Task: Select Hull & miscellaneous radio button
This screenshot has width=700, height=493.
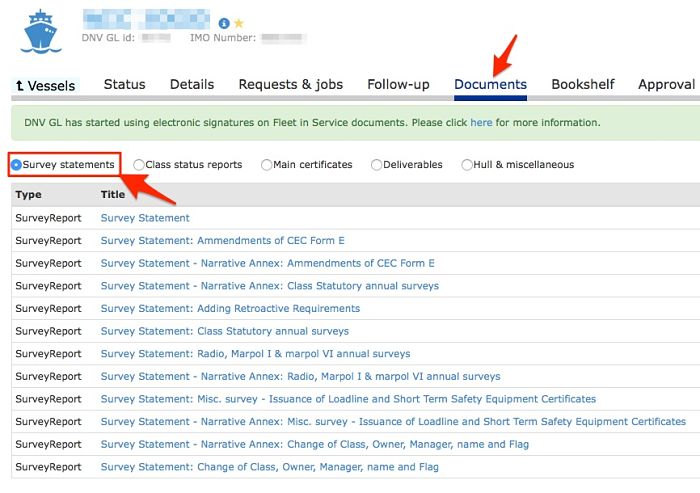Action: tap(467, 165)
